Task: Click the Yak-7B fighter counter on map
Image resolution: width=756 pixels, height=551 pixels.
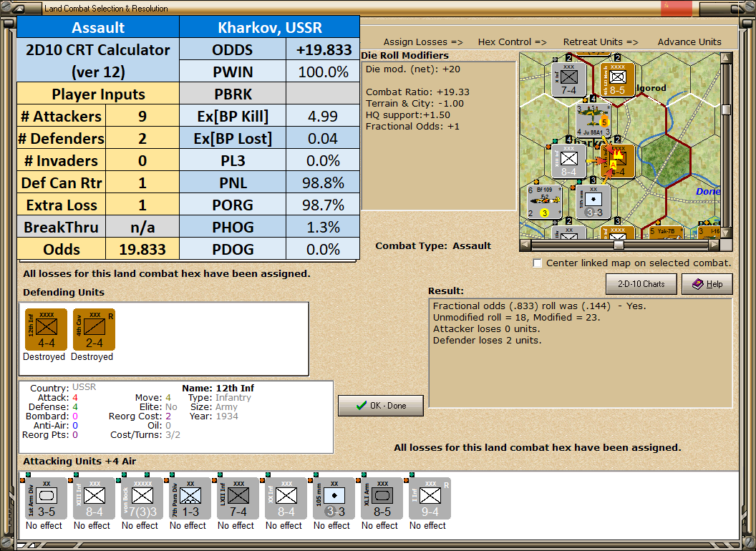Action: (665, 233)
